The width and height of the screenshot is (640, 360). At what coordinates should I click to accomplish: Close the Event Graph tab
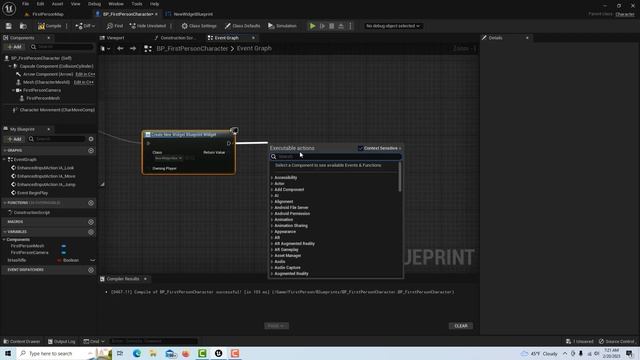(x=253, y=38)
